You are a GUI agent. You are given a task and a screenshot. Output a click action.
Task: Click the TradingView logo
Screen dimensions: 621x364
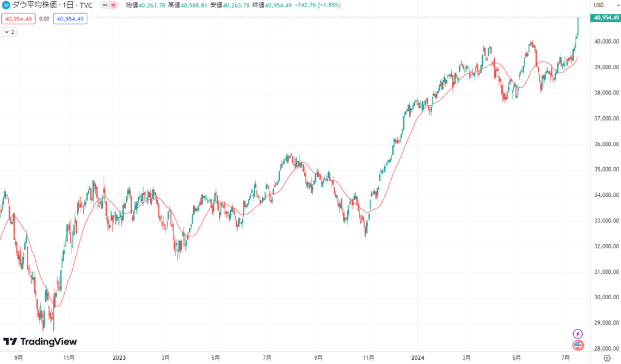click(40, 342)
